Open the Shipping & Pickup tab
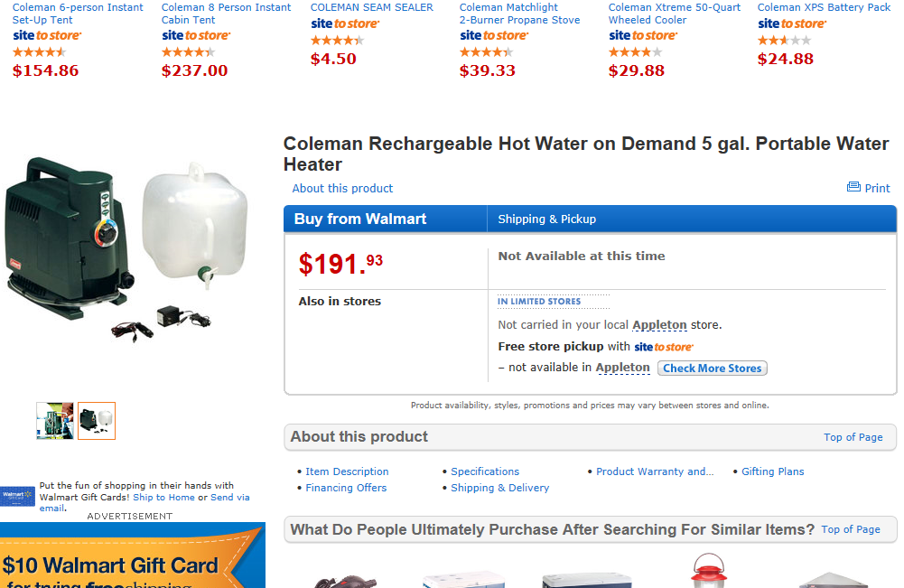The image size is (904, 588). [546, 219]
